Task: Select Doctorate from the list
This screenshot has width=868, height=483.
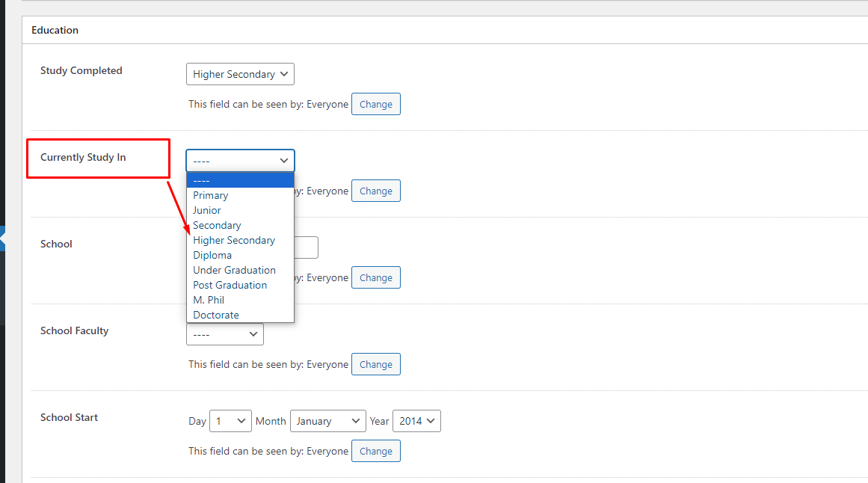Action: (216, 315)
